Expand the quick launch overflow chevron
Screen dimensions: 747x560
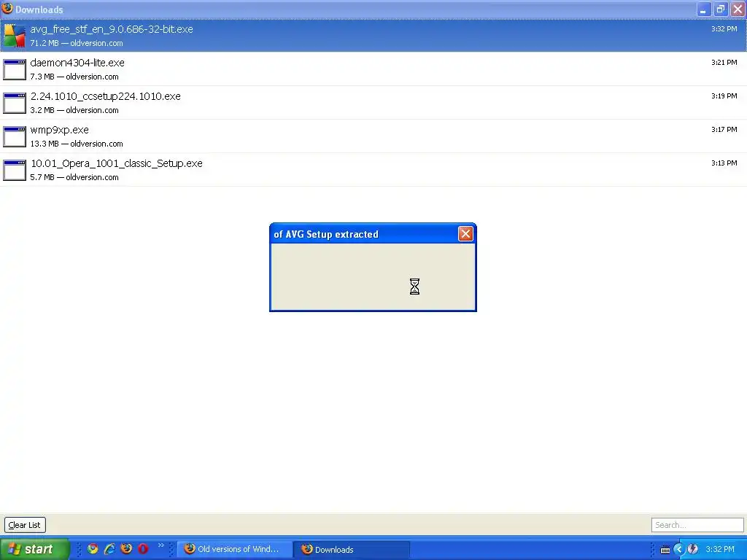pos(160,545)
